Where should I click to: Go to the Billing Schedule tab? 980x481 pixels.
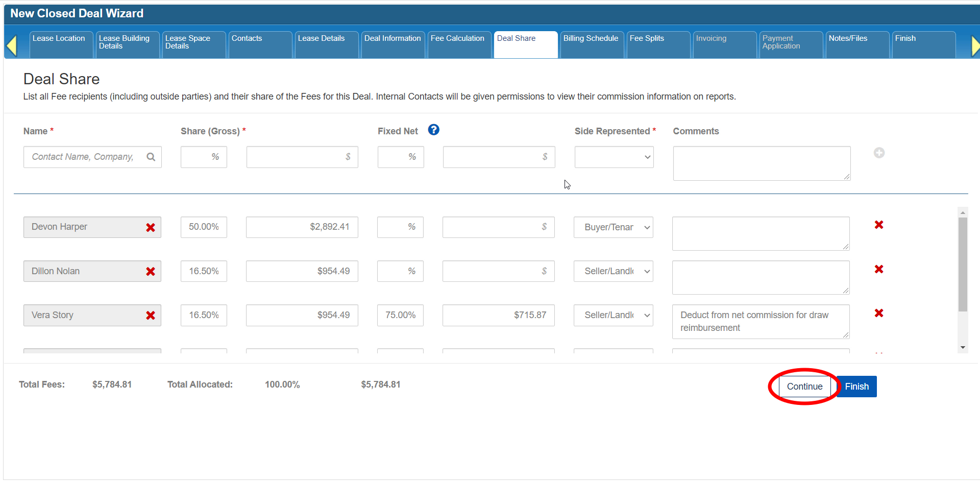pos(591,44)
